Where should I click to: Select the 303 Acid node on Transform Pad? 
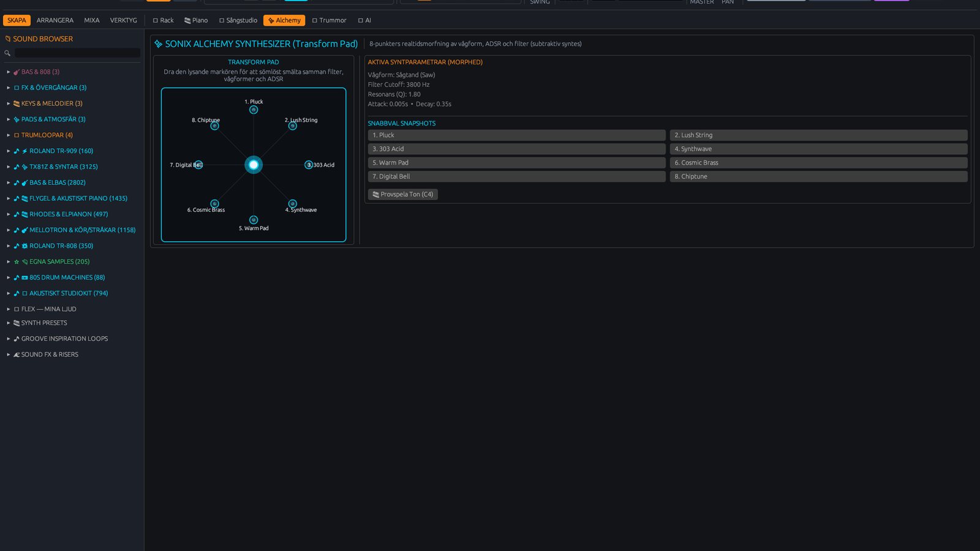click(x=309, y=165)
